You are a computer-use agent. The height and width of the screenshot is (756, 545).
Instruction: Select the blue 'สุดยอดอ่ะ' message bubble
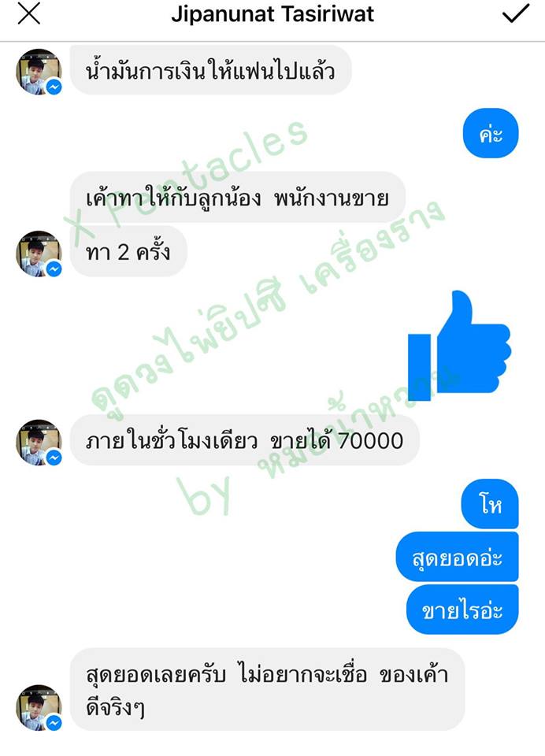point(458,557)
